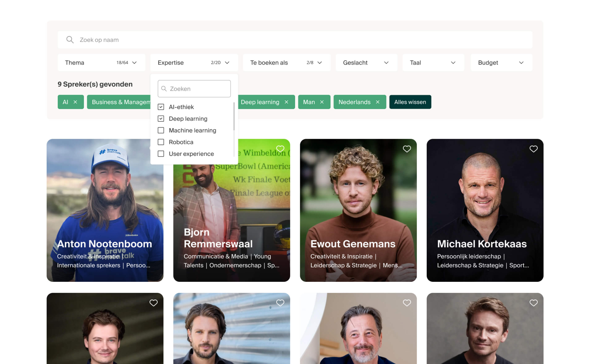Viewport: 591px width, 364px height.
Task: Enable the Robotica checkbox
Action: (161, 142)
